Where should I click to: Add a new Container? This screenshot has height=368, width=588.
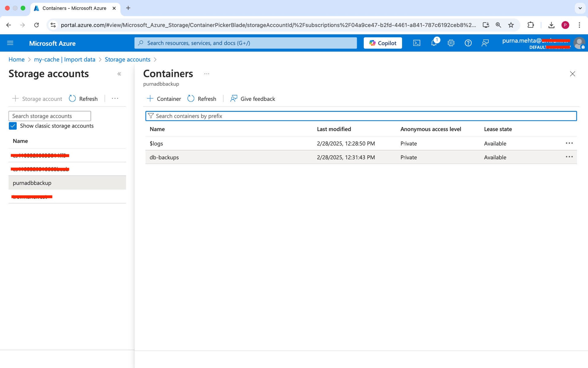(164, 99)
